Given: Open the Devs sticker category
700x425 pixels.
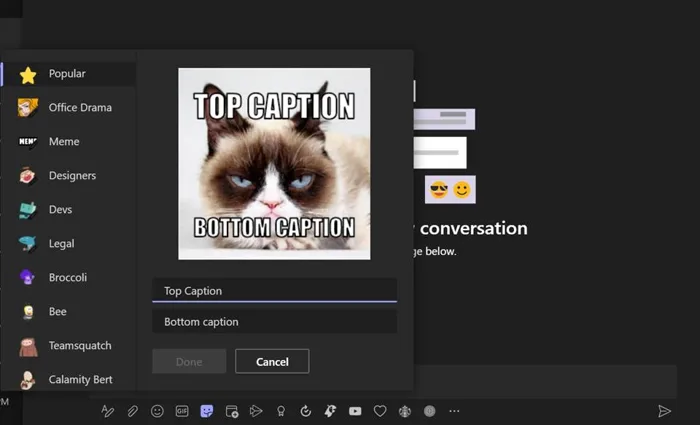Looking at the screenshot, I should 69,209.
